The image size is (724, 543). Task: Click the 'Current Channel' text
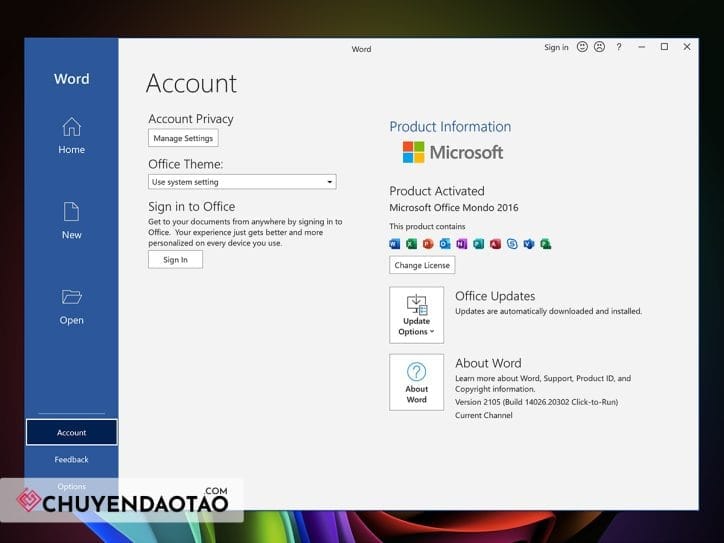(x=484, y=415)
